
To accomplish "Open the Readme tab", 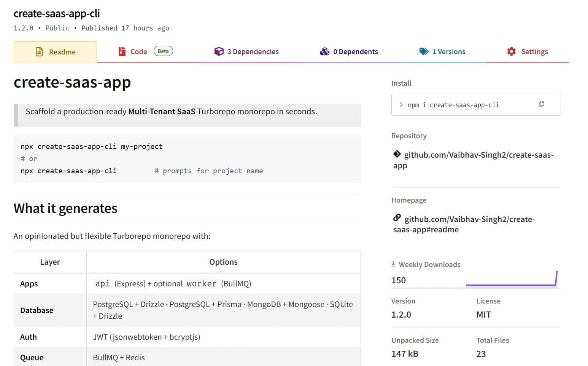I will pos(55,52).
